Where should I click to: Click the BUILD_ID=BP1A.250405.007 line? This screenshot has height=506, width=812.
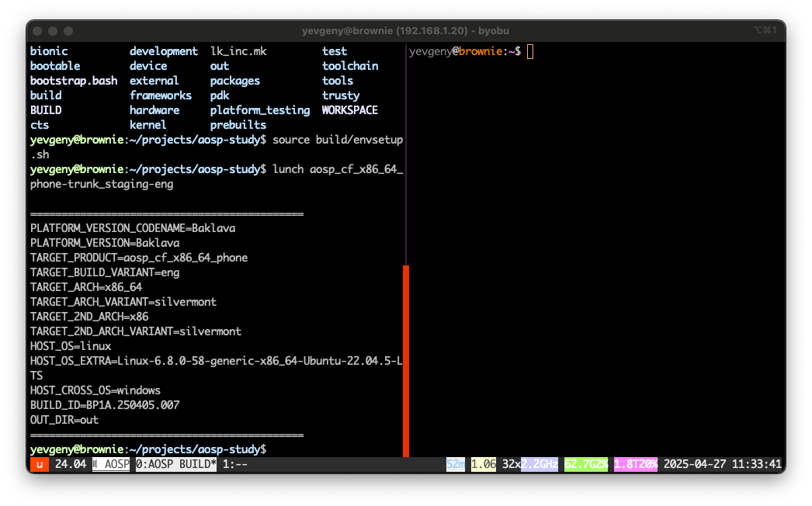(105, 405)
